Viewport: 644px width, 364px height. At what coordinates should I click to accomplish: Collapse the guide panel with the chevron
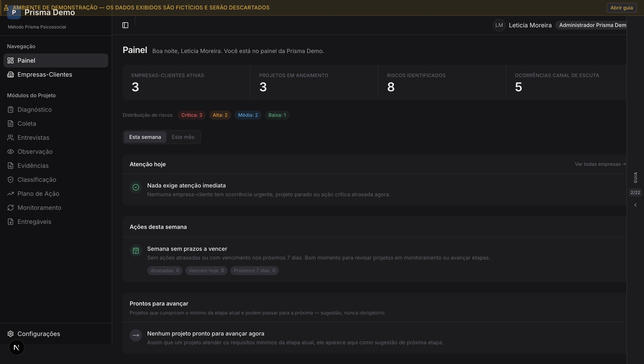coord(635,205)
